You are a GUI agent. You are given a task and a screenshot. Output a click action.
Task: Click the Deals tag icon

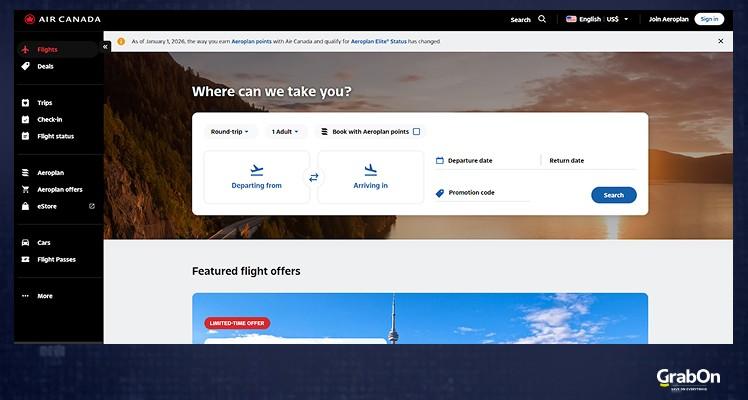[x=25, y=66]
